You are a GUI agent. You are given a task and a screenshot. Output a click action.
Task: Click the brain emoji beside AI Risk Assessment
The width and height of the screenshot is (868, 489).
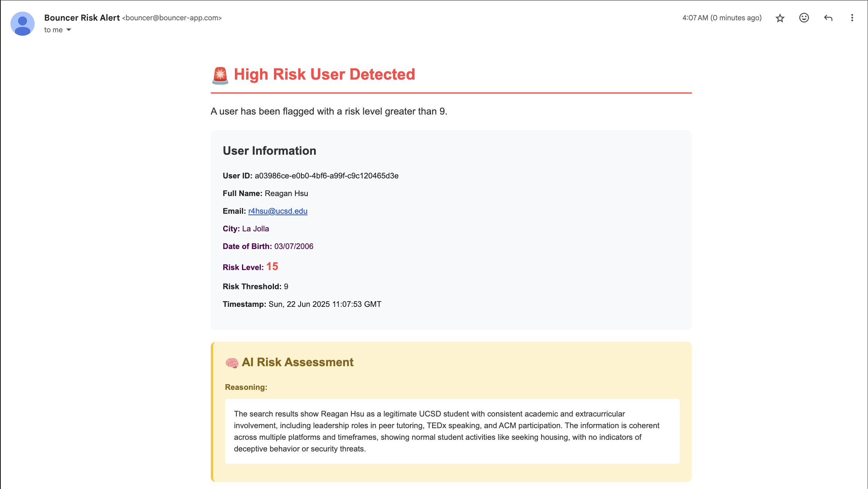click(x=231, y=363)
